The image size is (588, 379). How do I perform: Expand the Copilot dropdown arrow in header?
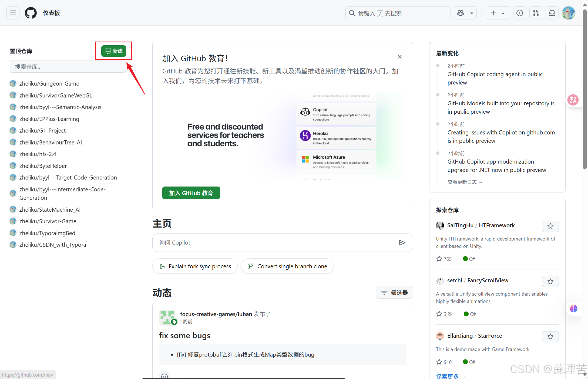click(x=472, y=13)
